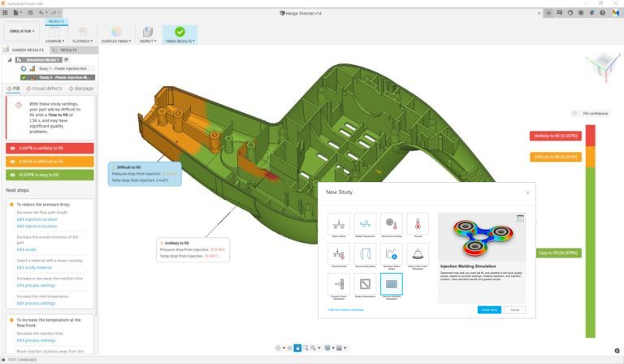Click the Difficult to fill legend label
The height and width of the screenshot is (364, 624).
click(556, 157)
